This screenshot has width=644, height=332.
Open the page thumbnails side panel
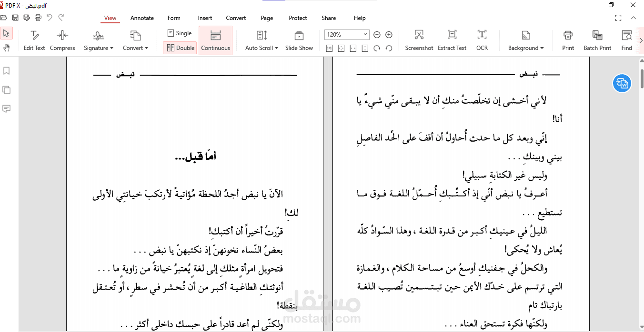point(7,90)
